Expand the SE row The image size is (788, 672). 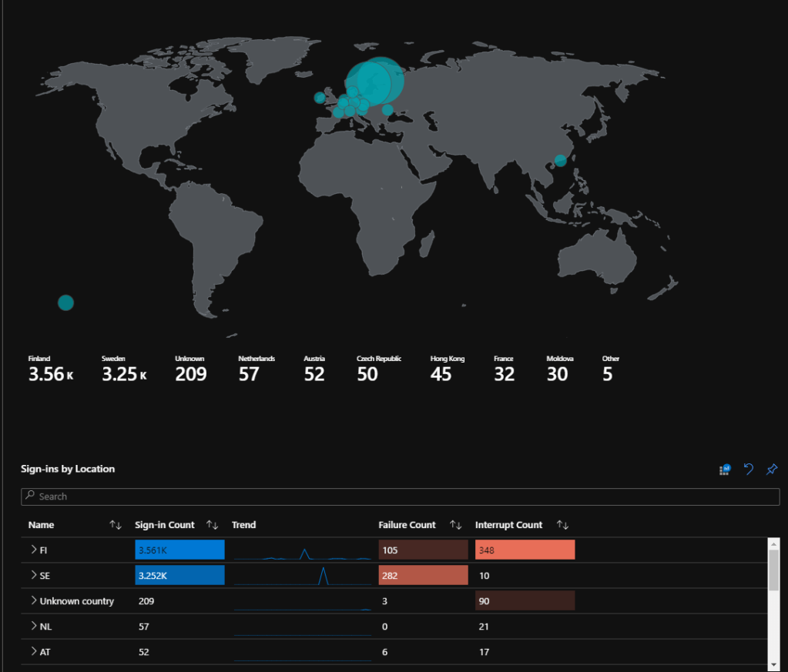34,575
